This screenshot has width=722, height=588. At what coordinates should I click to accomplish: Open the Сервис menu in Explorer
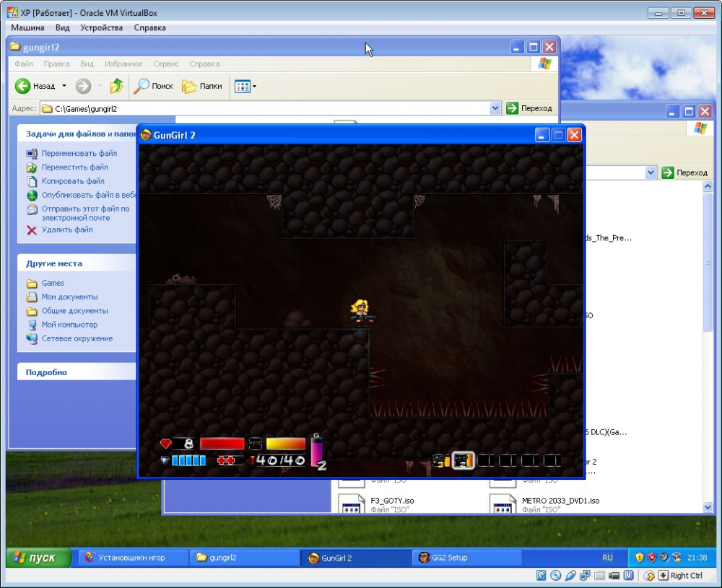[x=166, y=64]
